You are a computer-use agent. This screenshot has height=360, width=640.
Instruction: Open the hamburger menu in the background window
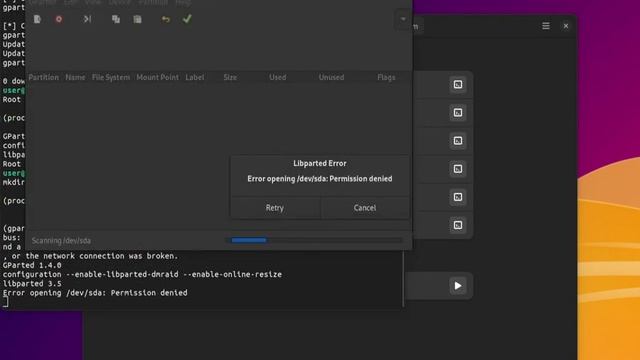546,26
